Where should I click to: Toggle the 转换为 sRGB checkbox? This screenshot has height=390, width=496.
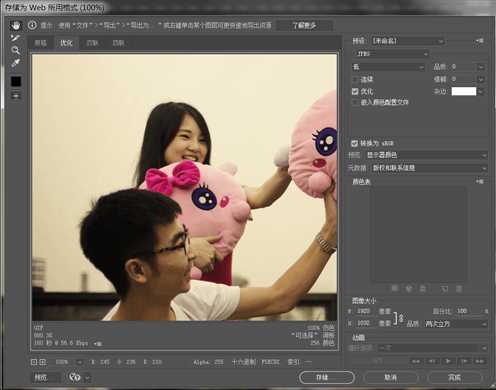pos(354,143)
